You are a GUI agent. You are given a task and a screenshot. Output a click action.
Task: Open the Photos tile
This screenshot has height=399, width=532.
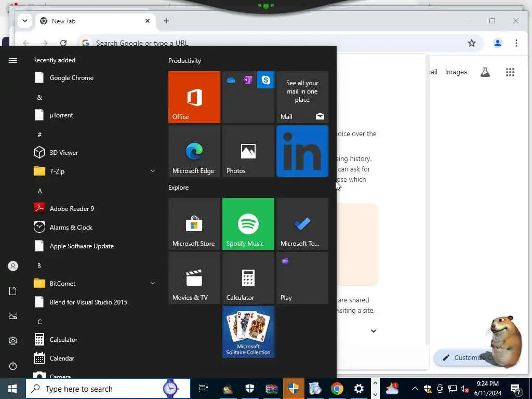pyautogui.click(x=248, y=151)
